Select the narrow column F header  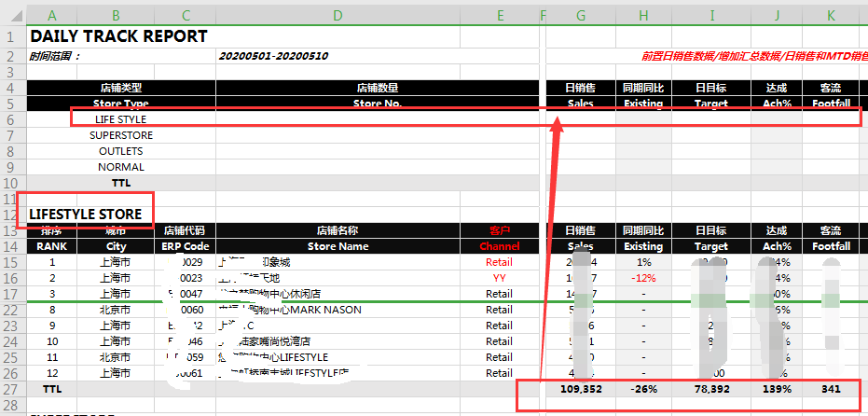(x=543, y=16)
